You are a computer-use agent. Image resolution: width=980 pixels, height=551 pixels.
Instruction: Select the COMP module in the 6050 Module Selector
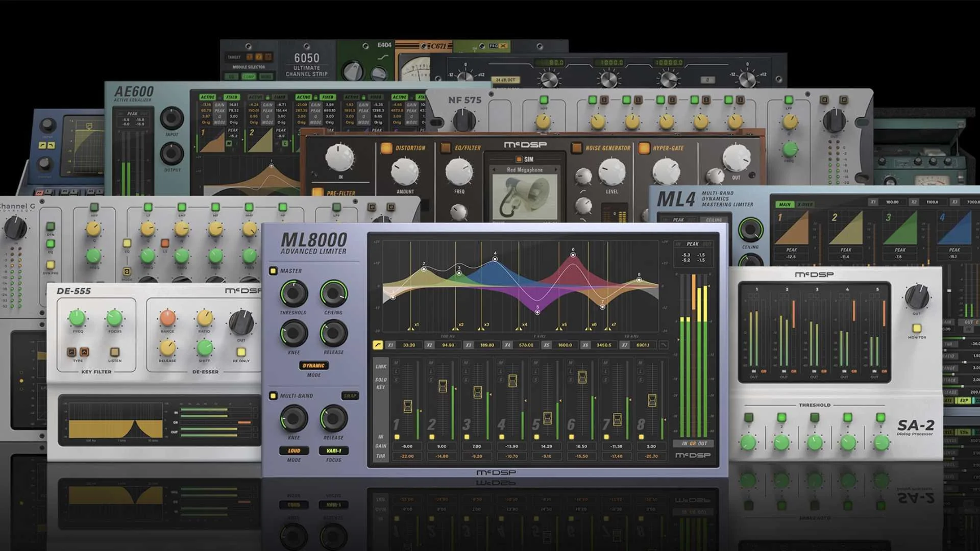(x=250, y=76)
